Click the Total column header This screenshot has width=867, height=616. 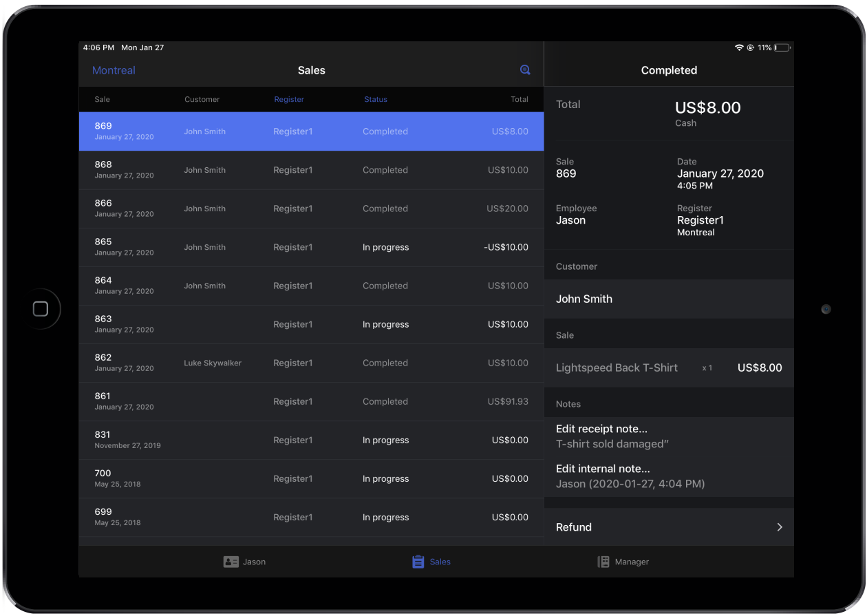(x=520, y=99)
